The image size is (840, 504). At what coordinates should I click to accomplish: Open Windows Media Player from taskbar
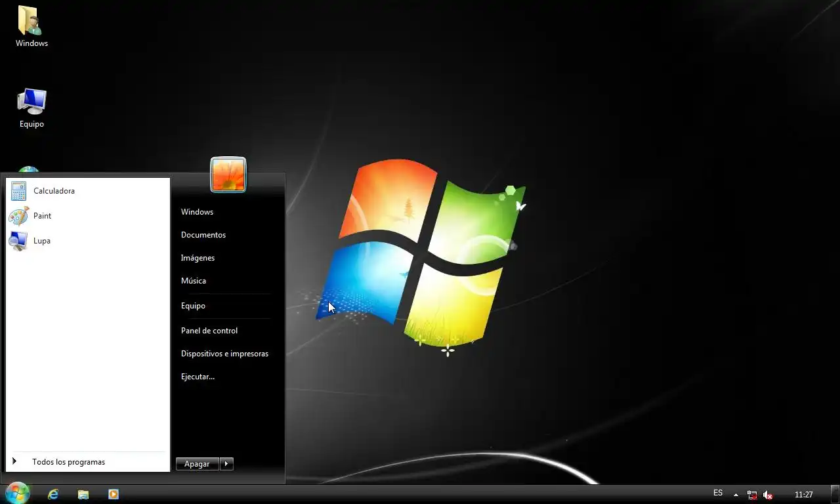[x=114, y=495]
